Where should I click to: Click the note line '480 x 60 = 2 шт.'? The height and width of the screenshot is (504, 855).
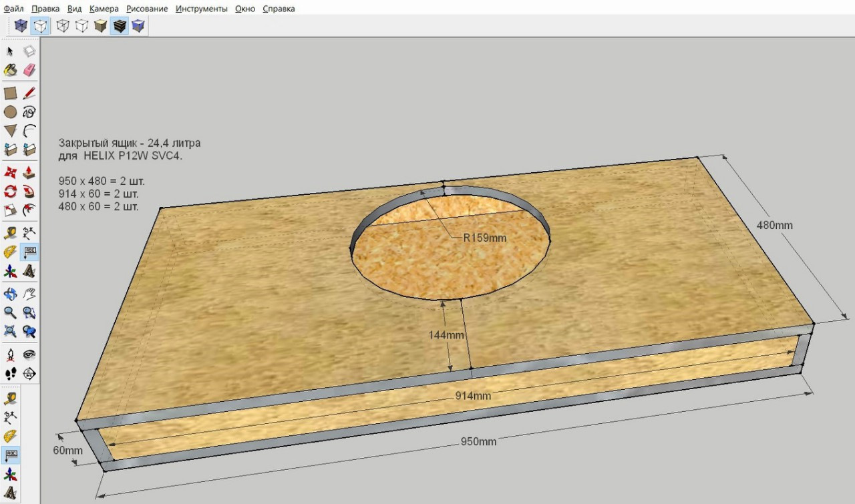pyautogui.click(x=99, y=206)
